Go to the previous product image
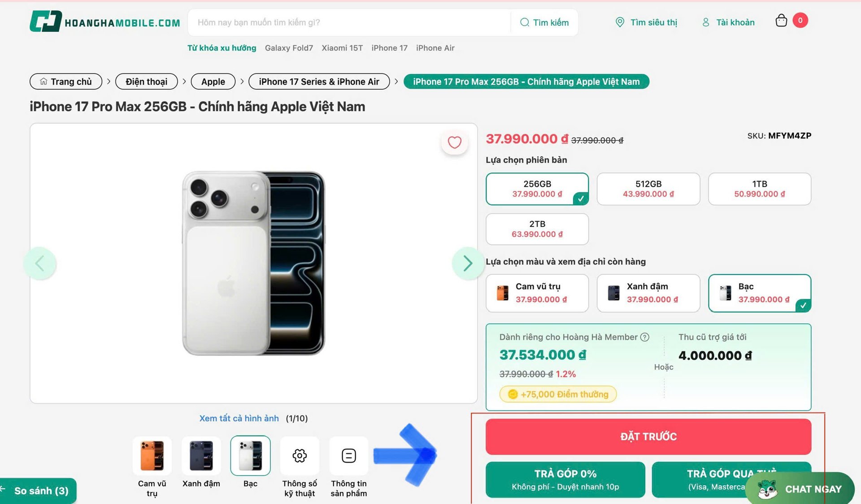This screenshot has height=504, width=861. pos(40,263)
